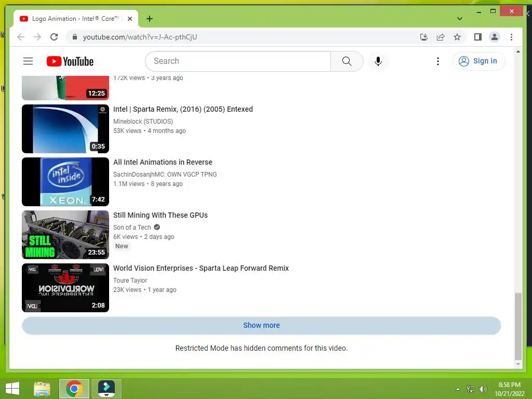This screenshot has width=532, height=399.
Task: Open the Still Mining thumbnail
Action: click(65, 234)
